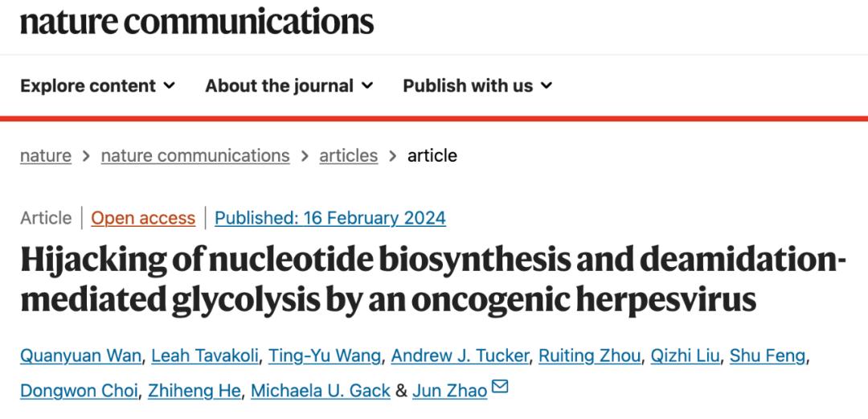Navigate to articles breadcrumb
The image size is (868, 419).
tap(348, 155)
